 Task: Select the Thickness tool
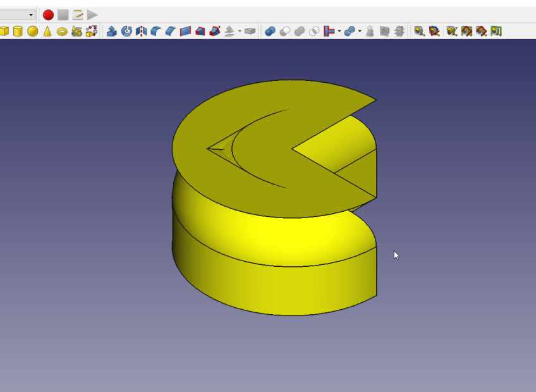(x=250, y=32)
